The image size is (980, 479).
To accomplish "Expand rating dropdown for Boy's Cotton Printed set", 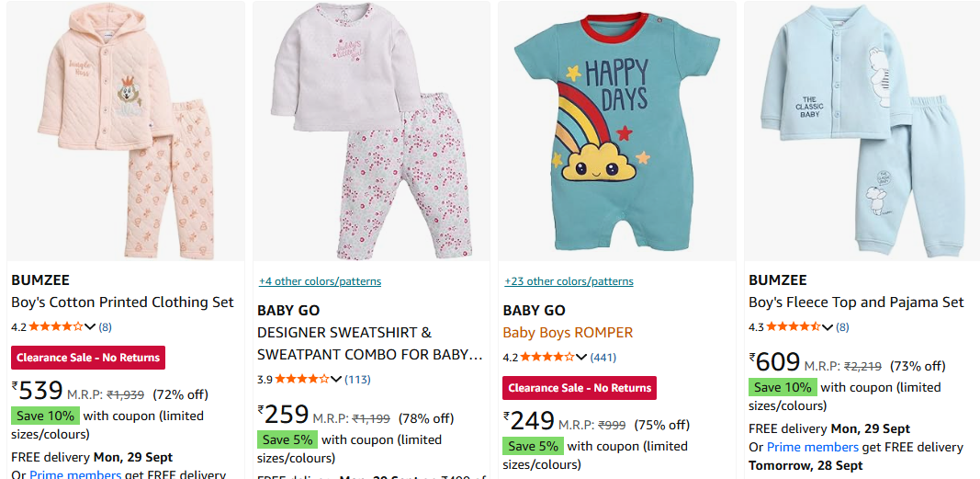I will point(90,326).
